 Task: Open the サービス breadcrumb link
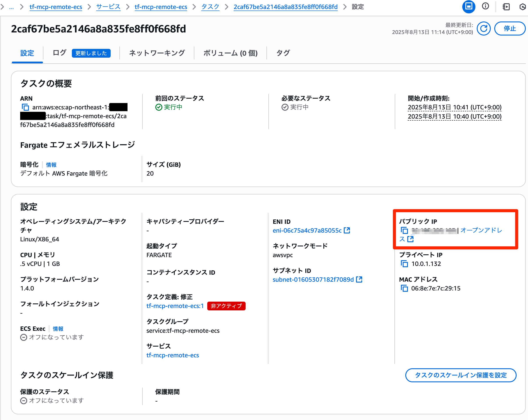point(108,7)
